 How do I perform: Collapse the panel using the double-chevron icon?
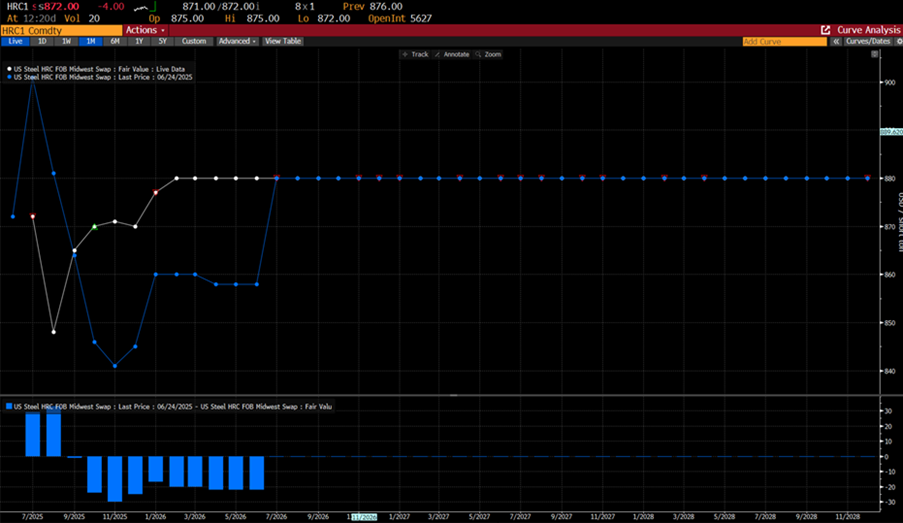tap(836, 42)
